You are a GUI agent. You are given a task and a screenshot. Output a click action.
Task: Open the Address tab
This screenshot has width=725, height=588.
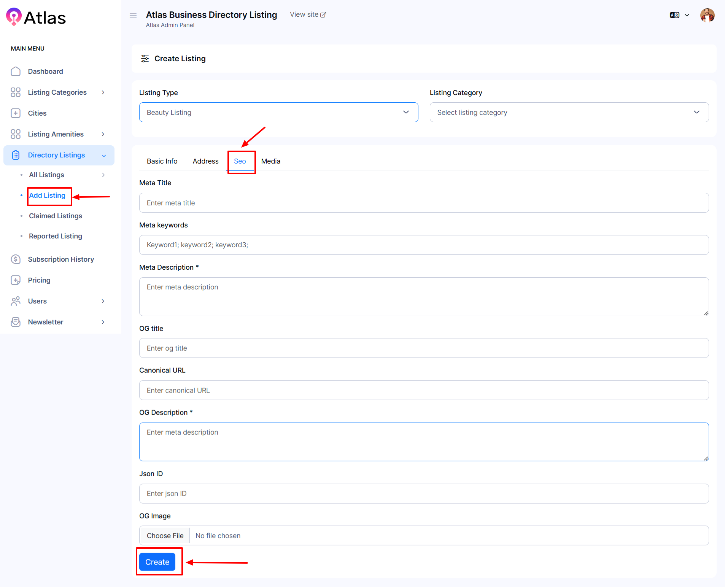point(205,161)
